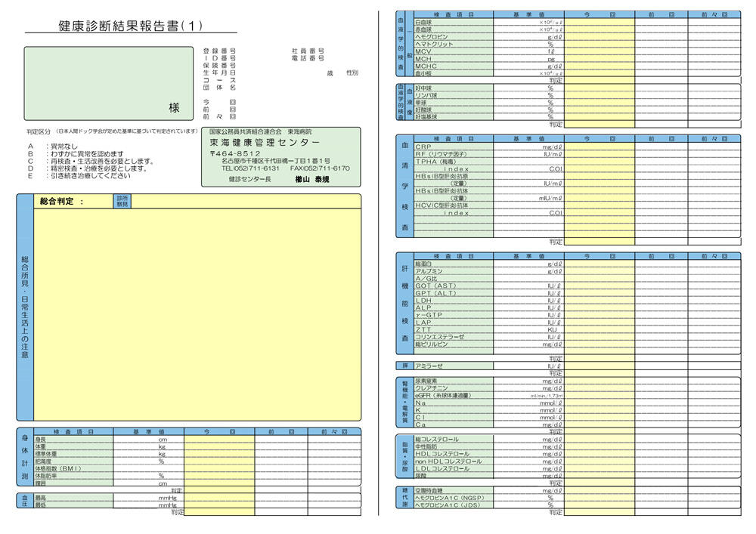Image resolution: width=756 pixels, height=534 pixels.
Task: Click the CRP row label
Action: (423, 147)
